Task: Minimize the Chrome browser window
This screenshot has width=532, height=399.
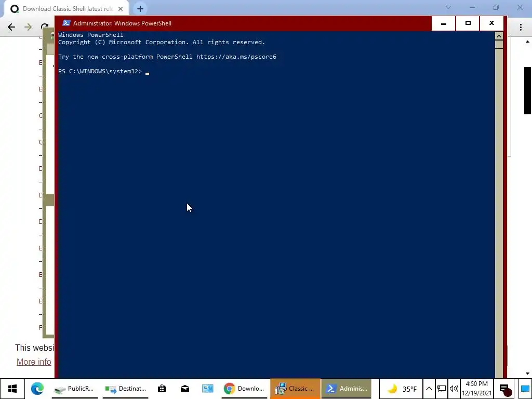Action: [x=472, y=7]
